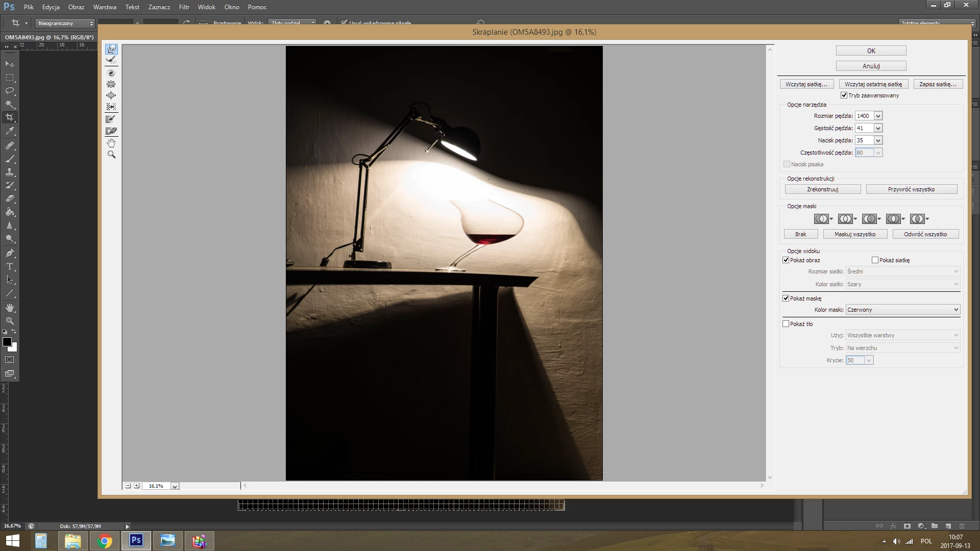Click Maskuj wszystko button
Image resolution: width=980 pixels, height=551 pixels.
coord(854,234)
